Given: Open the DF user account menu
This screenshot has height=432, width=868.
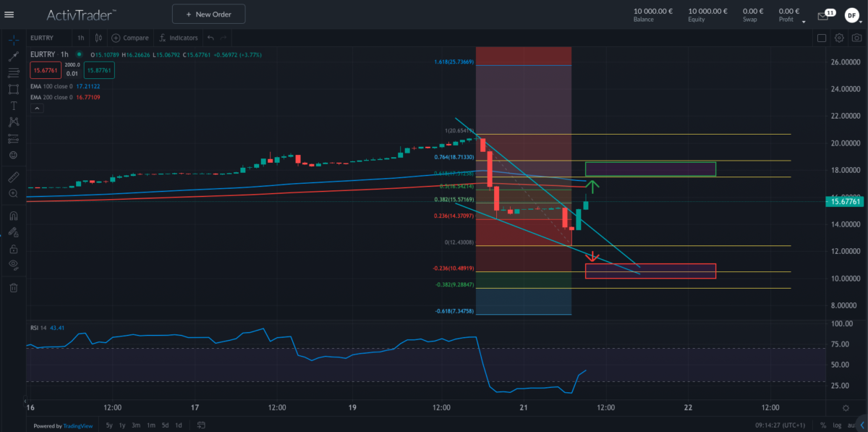Looking at the screenshot, I should coord(851,15).
